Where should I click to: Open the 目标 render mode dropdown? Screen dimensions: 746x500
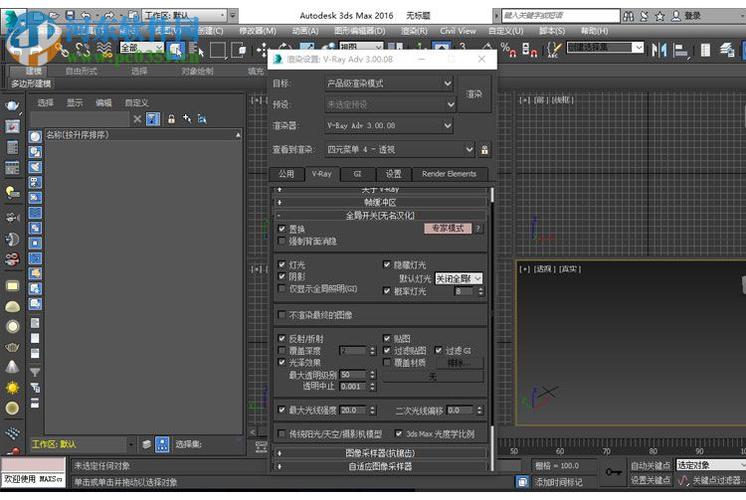point(389,84)
